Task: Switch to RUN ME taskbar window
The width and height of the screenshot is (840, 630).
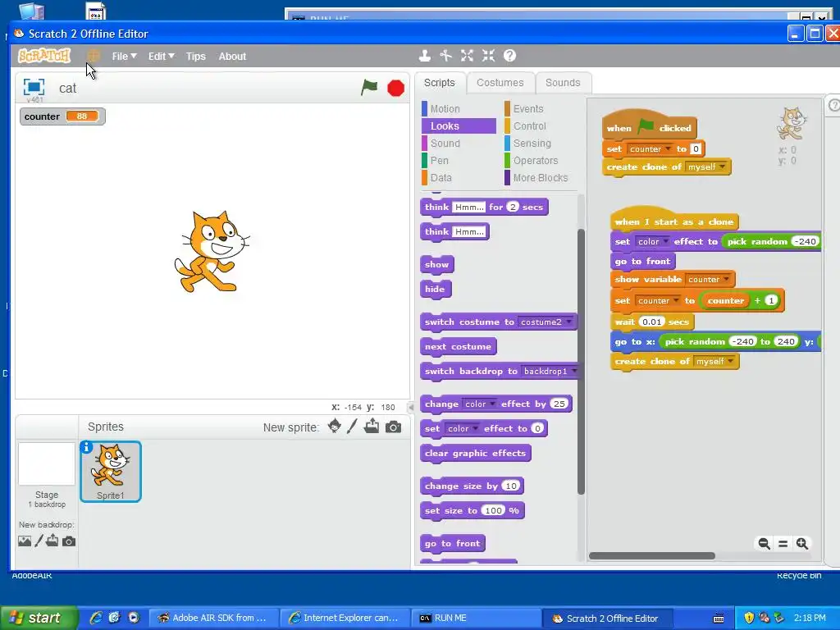Action: [475, 618]
